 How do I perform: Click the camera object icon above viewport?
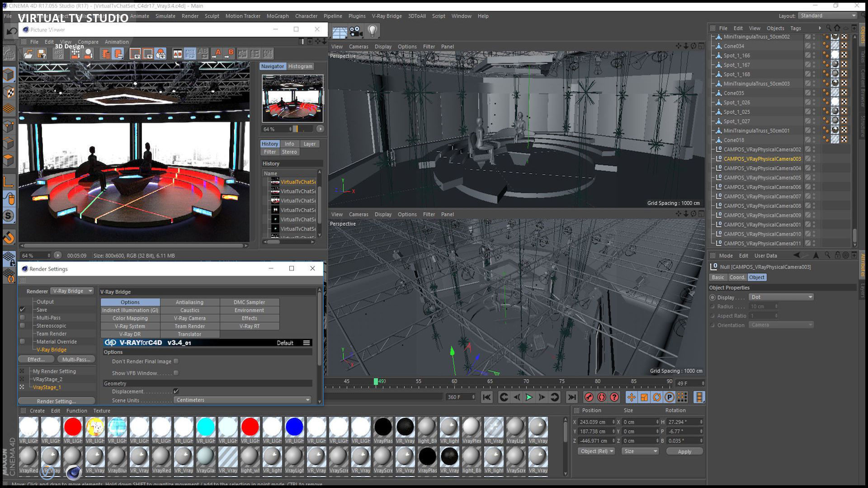tap(356, 31)
